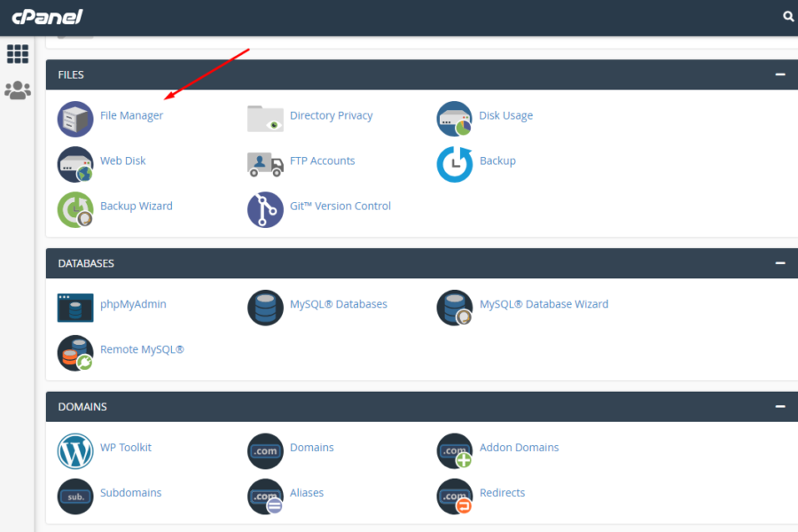
Task: Click the Web Disk icon
Action: click(75, 164)
